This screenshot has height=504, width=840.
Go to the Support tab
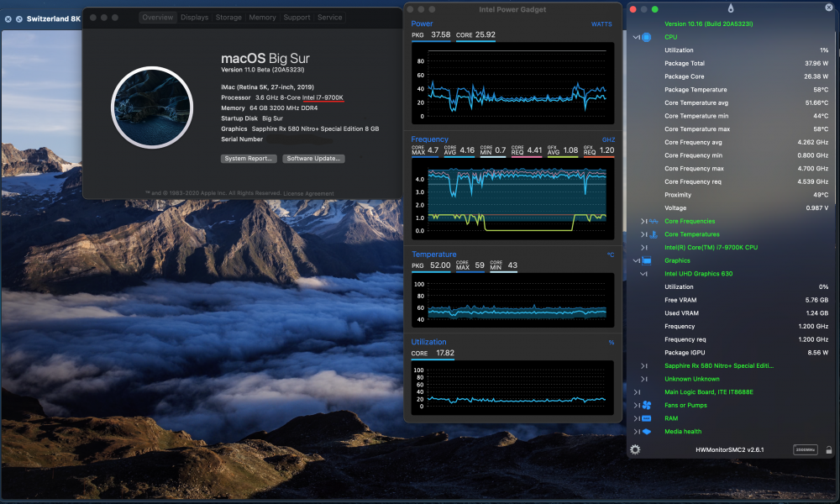pyautogui.click(x=297, y=17)
